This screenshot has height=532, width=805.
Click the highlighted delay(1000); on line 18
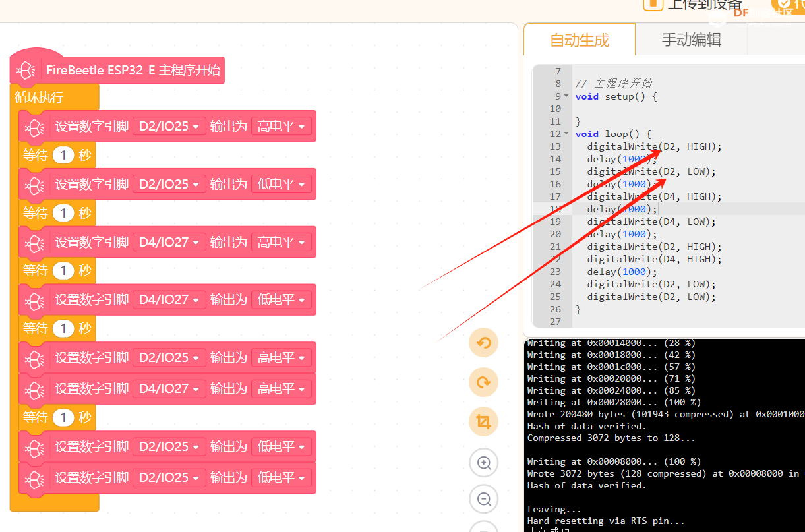[622, 209]
